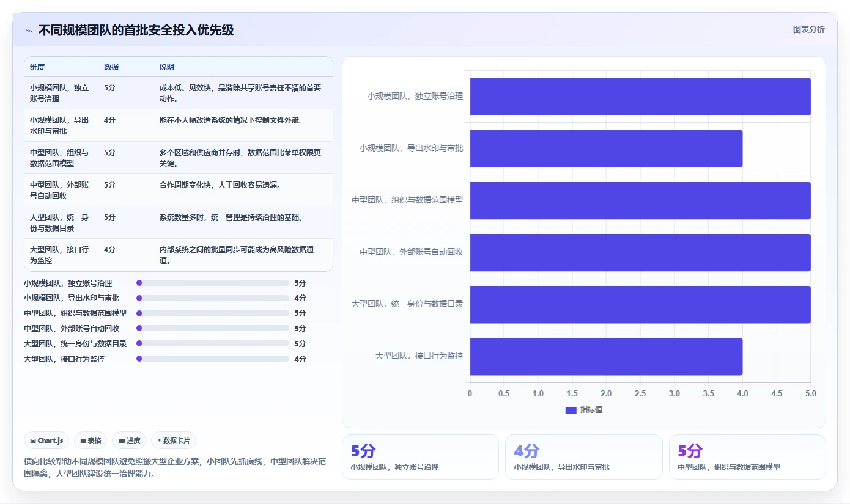This screenshot has width=850, height=504.
Task: Click the Chart.js chip
Action: [x=46, y=440]
